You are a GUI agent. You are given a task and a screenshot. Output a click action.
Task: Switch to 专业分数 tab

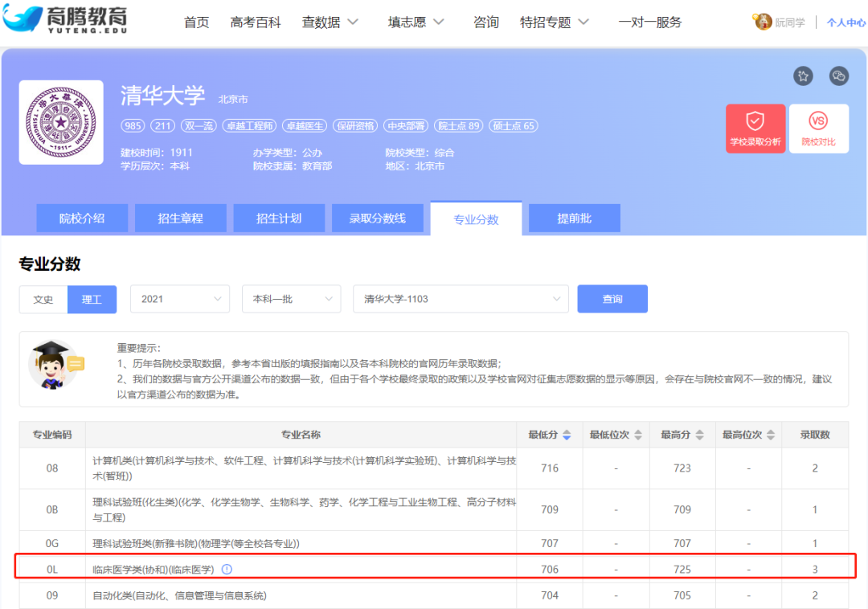click(x=476, y=219)
